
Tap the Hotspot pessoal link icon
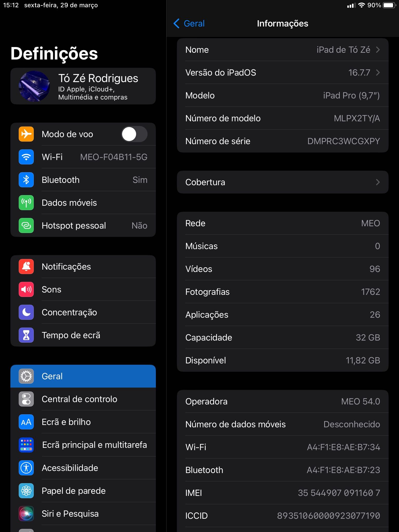(x=26, y=225)
